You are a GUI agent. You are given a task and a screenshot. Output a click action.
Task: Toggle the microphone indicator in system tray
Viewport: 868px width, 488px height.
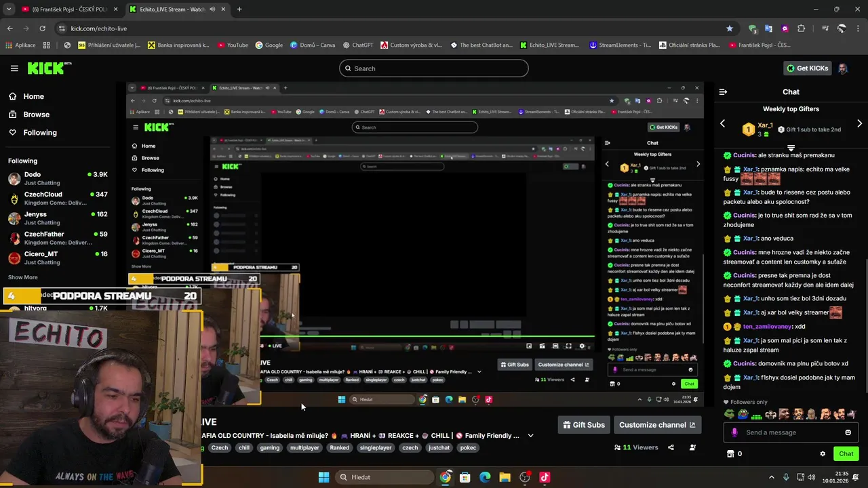tap(787, 477)
